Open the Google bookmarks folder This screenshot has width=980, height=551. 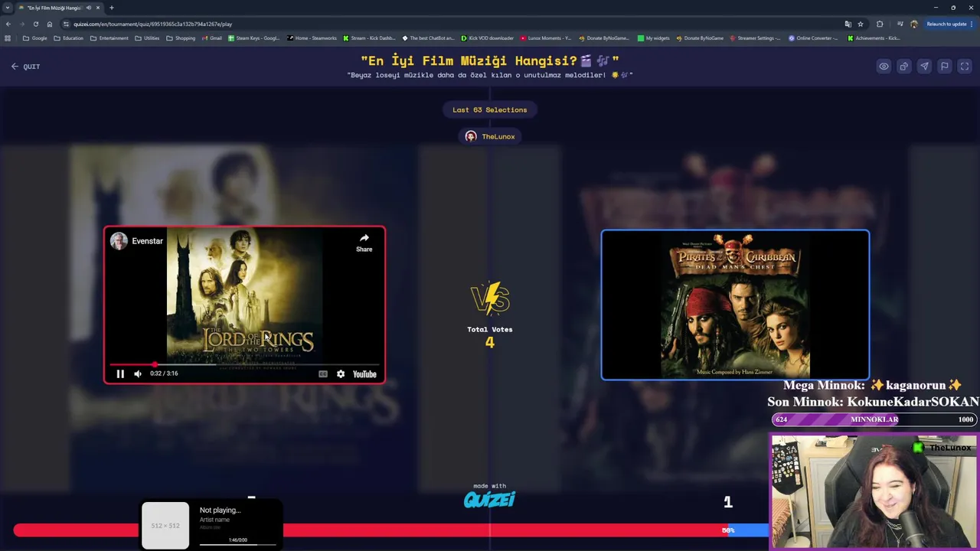(35, 38)
